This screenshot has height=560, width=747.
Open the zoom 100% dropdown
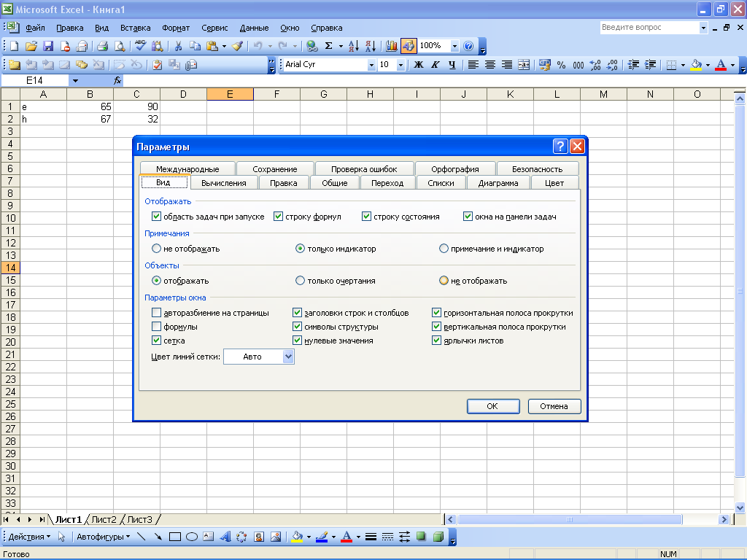pyautogui.click(x=454, y=46)
